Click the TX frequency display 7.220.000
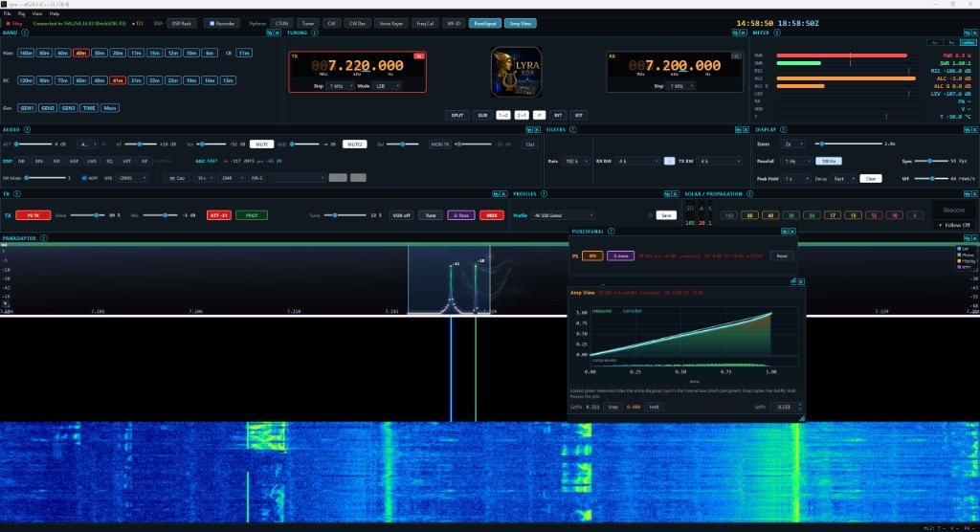The height and width of the screenshot is (532, 980). (358, 66)
